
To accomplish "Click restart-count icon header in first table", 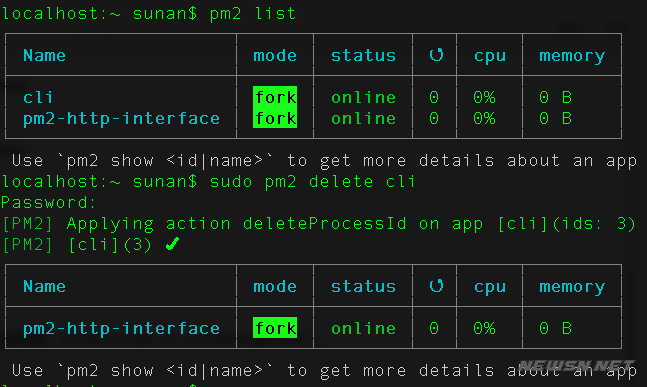I will point(436,54).
